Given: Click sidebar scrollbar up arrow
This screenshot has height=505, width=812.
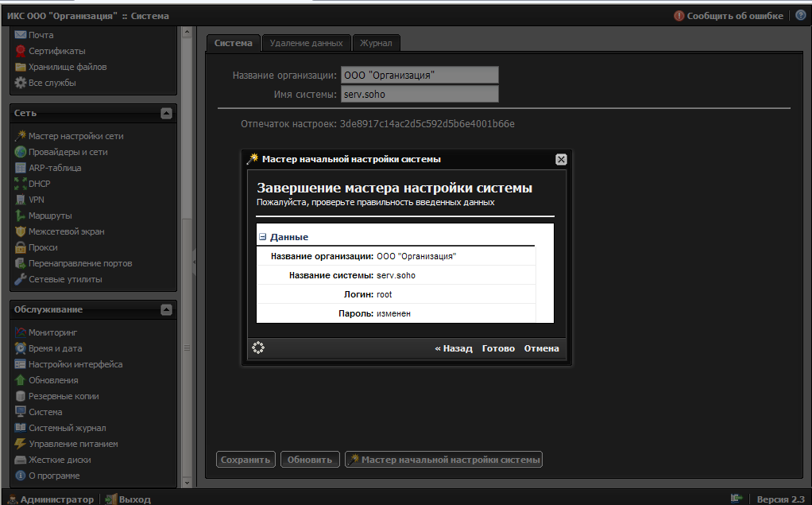Looking at the screenshot, I should point(187,32).
